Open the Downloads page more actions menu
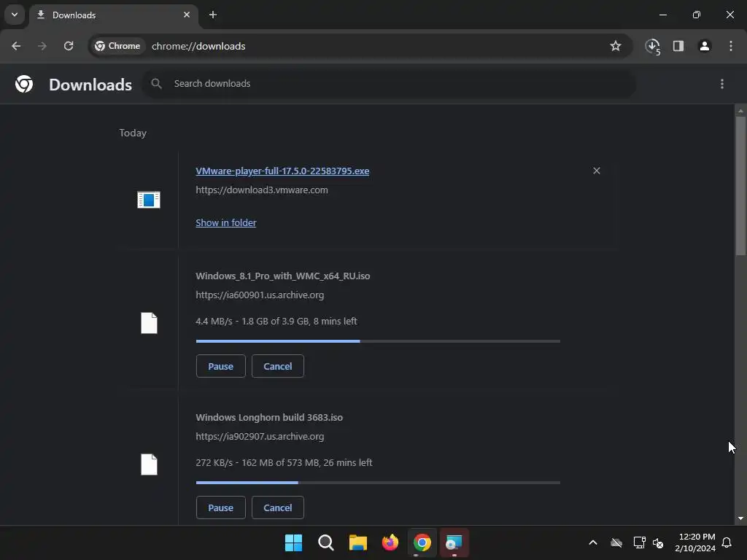 (x=722, y=84)
